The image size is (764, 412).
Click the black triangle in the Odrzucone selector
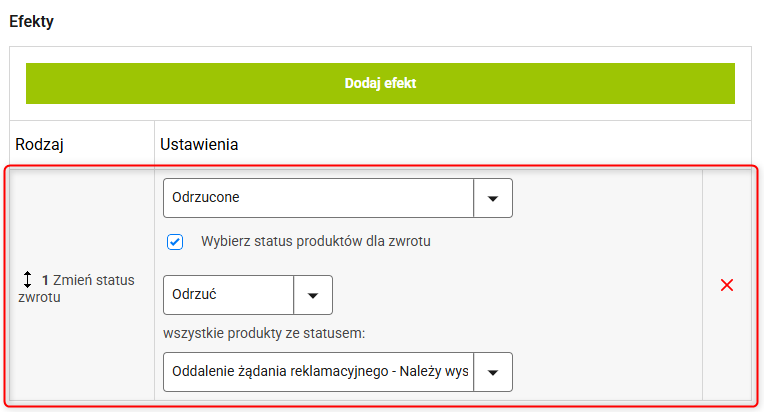tap(493, 199)
